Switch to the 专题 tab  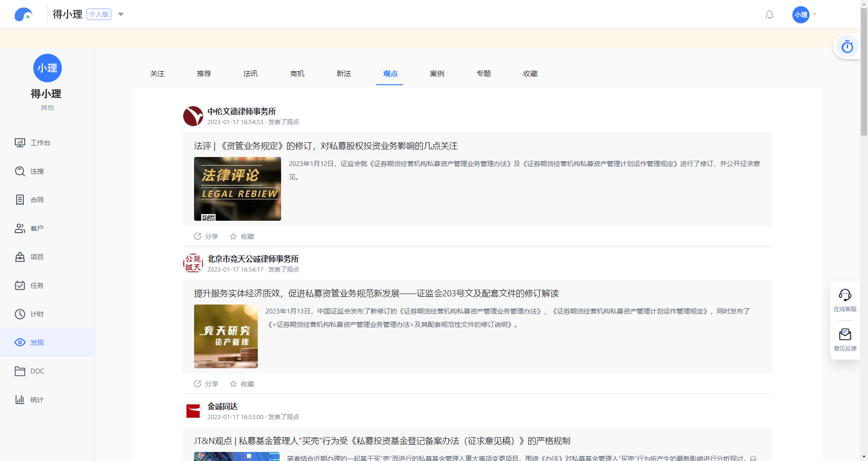tap(484, 74)
